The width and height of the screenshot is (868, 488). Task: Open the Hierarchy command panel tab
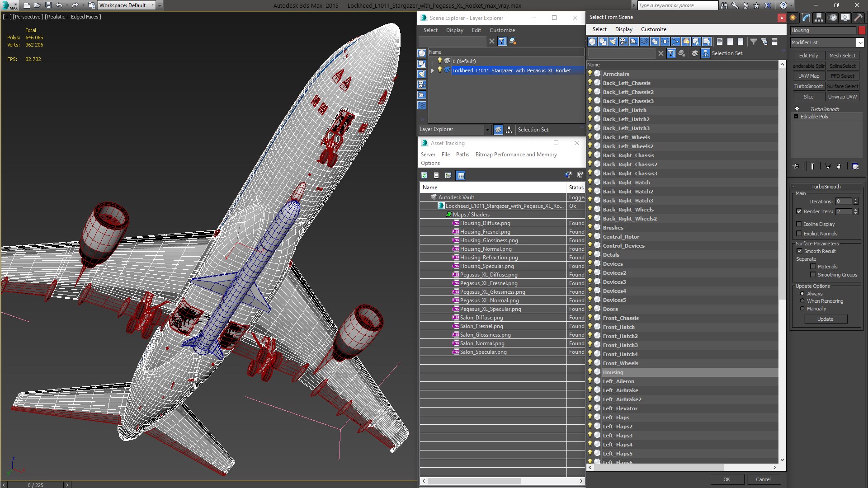click(819, 18)
